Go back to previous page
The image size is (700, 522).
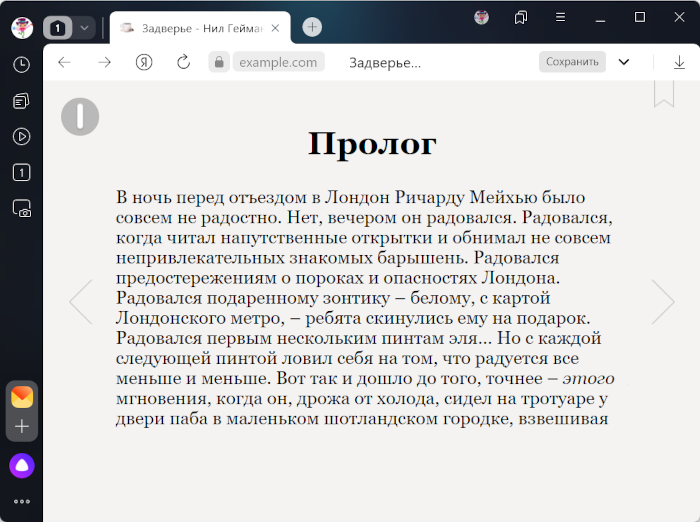65,62
